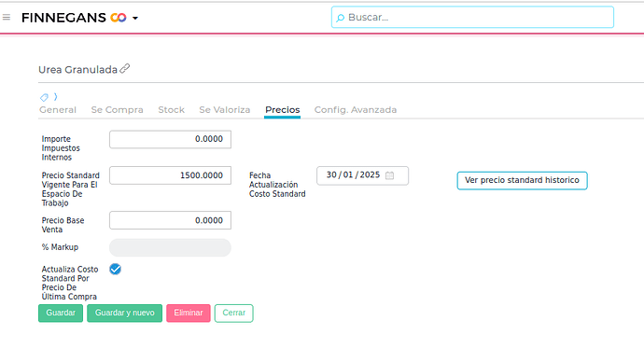Screen dimensions: 644x362
Task: Focus the Buscar search field
Action: point(472,17)
